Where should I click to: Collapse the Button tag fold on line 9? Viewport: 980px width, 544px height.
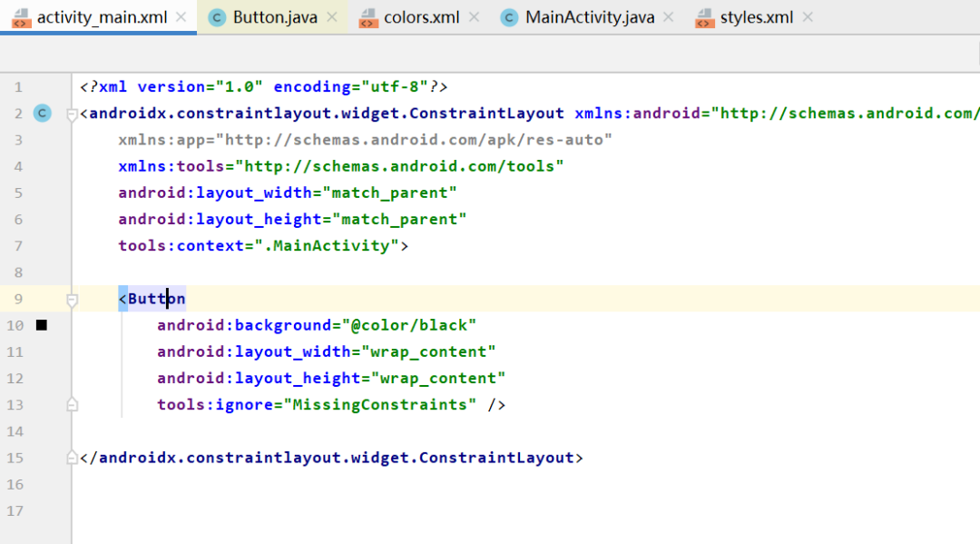72,300
